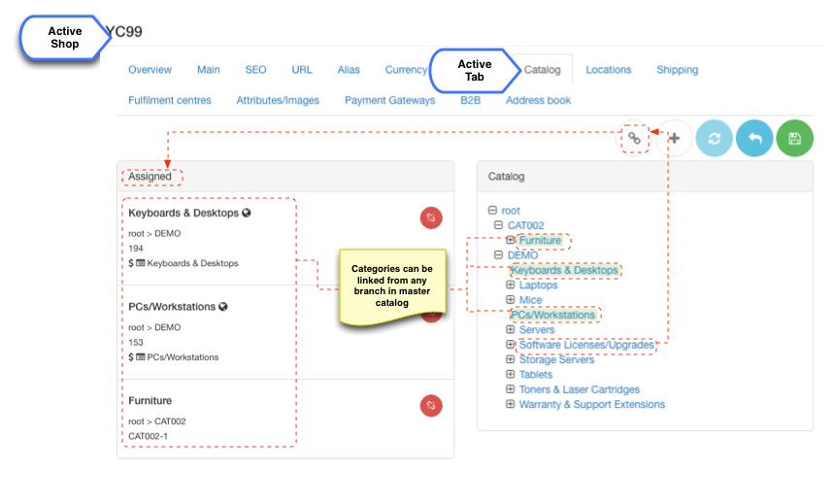Switch to the URL tab
Screen dimensions: 835x504
click(302, 70)
